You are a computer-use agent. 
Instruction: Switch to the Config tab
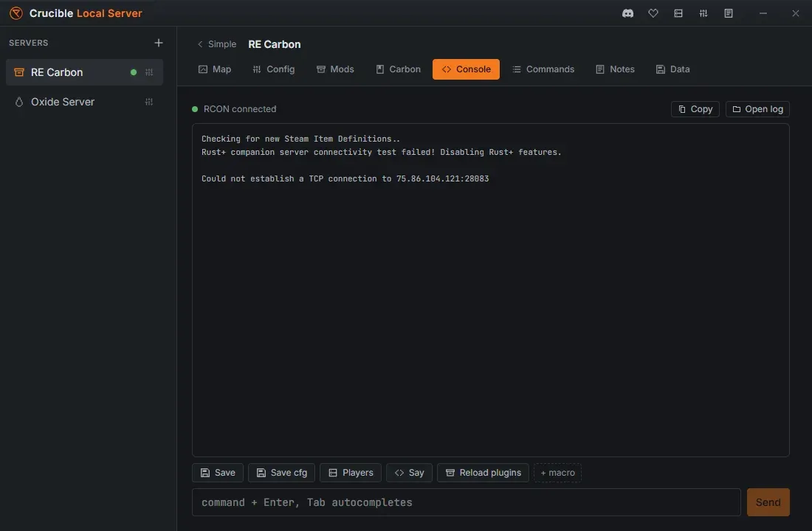click(274, 69)
